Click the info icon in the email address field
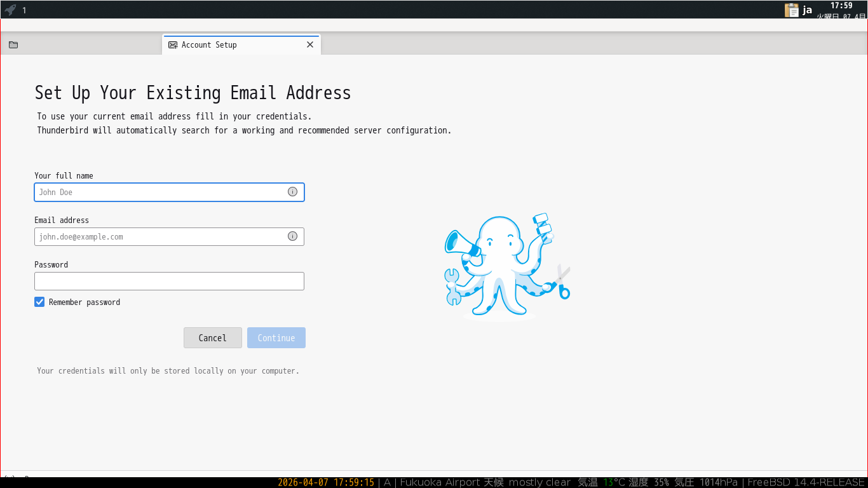The height and width of the screenshot is (488, 868). (292, 236)
